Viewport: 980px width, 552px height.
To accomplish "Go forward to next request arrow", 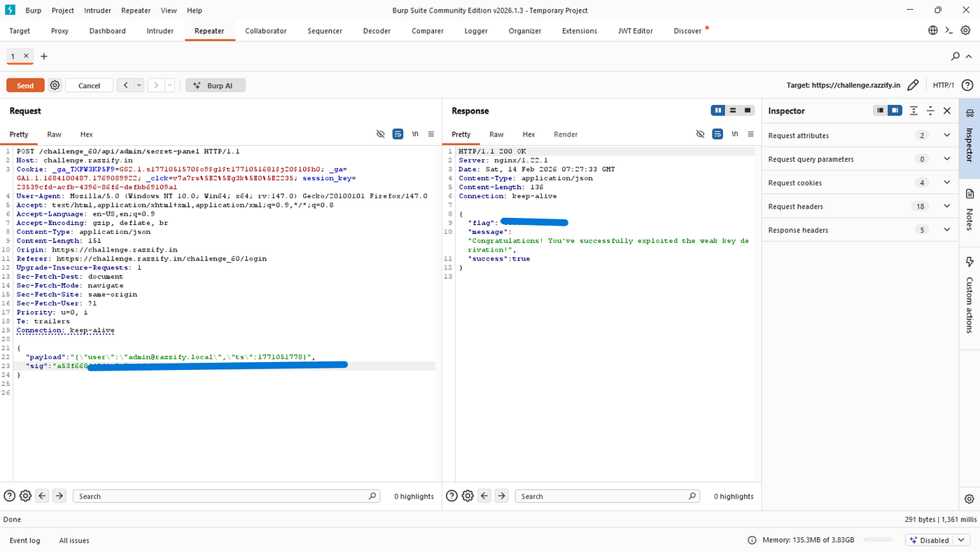I will pyautogui.click(x=156, y=85).
